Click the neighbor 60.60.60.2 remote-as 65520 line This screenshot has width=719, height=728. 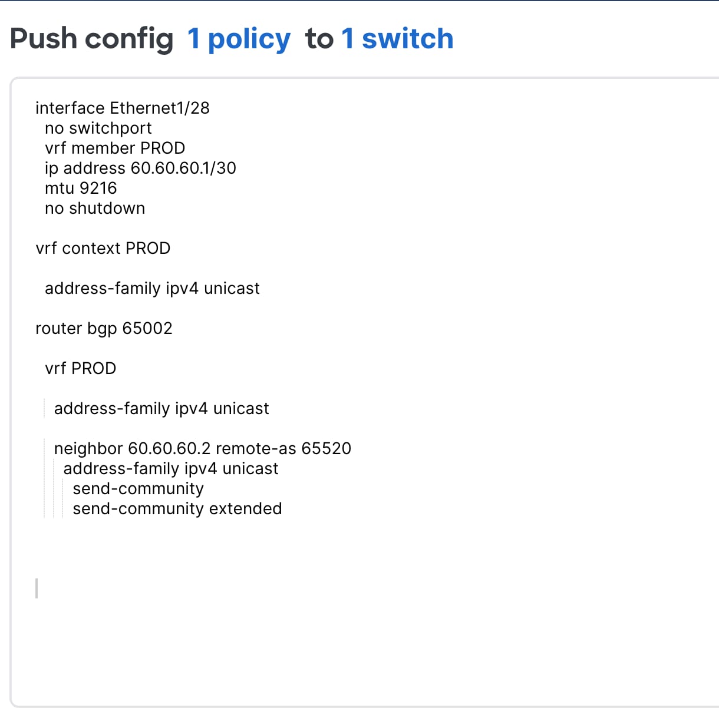[203, 448]
